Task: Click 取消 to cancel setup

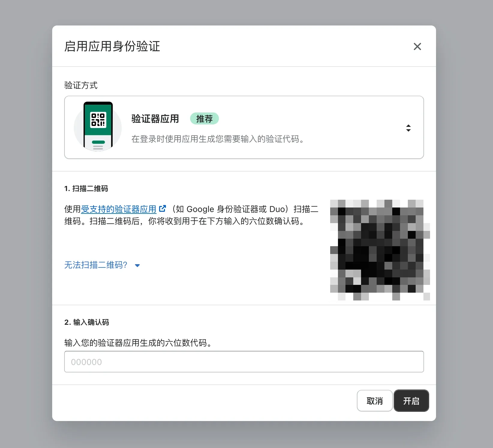Action: (x=374, y=401)
